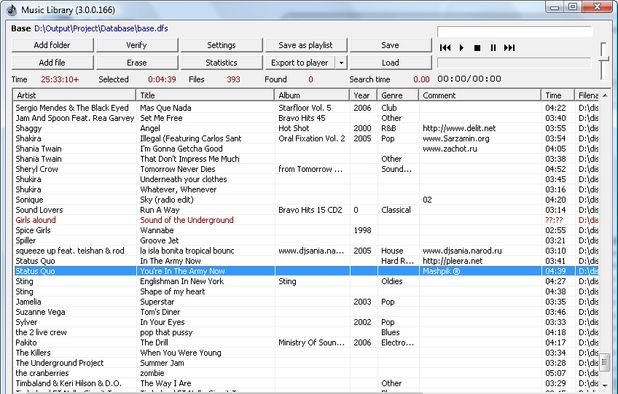Image resolution: width=618 pixels, height=394 pixels.
Task: Select Spiller Groove Jet
Action: (x=306, y=241)
